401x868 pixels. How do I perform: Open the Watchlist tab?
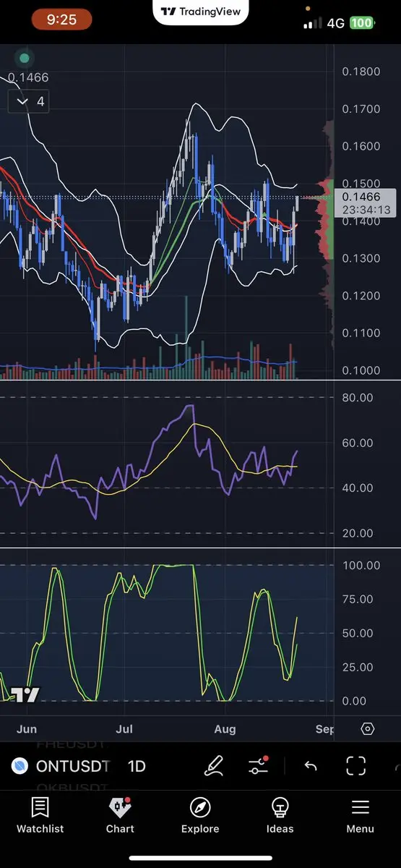click(x=40, y=815)
